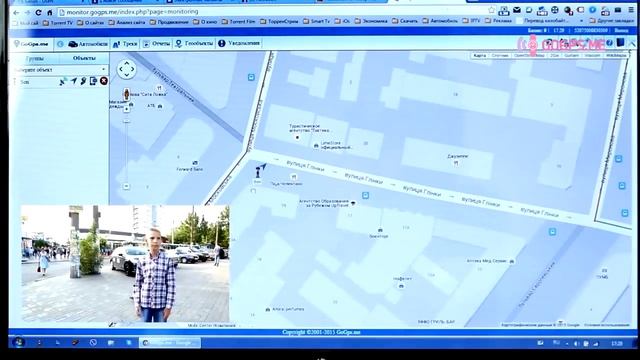Open the Отчеты menu
This screenshot has width=640, height=360.
click(x=157, y=44)
